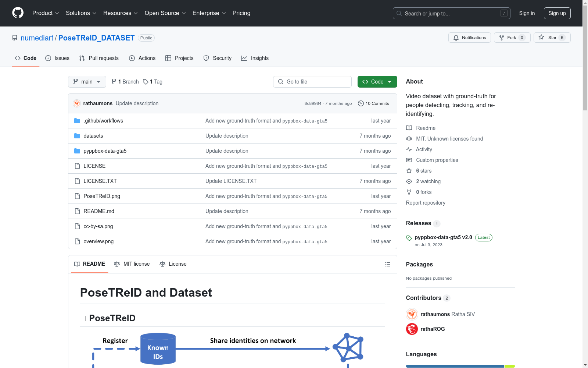The image size is (588, 368).
Task: Click the README.md file icon
Action: 77,211
